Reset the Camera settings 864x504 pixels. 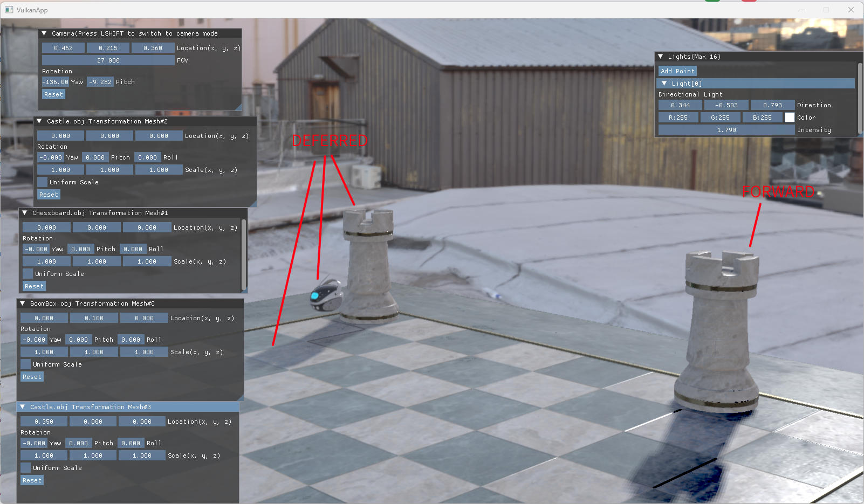pos(53,94)
